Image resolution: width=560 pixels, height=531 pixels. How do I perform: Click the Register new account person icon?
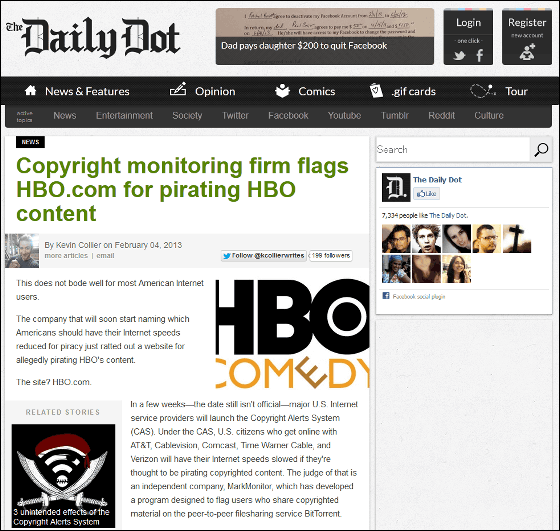point(527,52)
